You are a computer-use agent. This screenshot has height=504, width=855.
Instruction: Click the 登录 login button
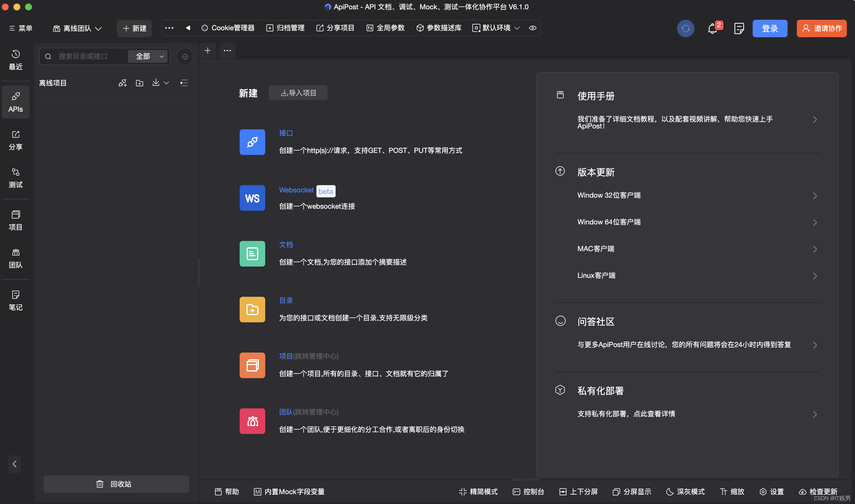(770, 28)
